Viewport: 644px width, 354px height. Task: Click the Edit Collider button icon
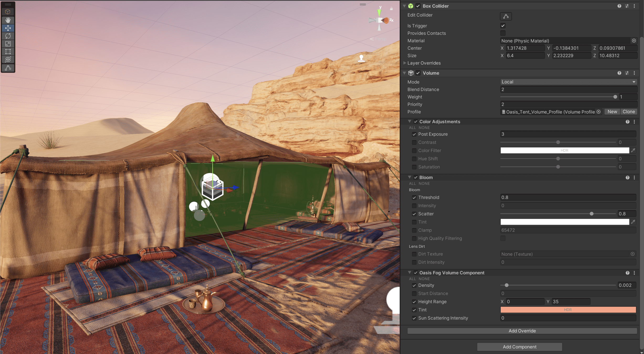(506, 16)
